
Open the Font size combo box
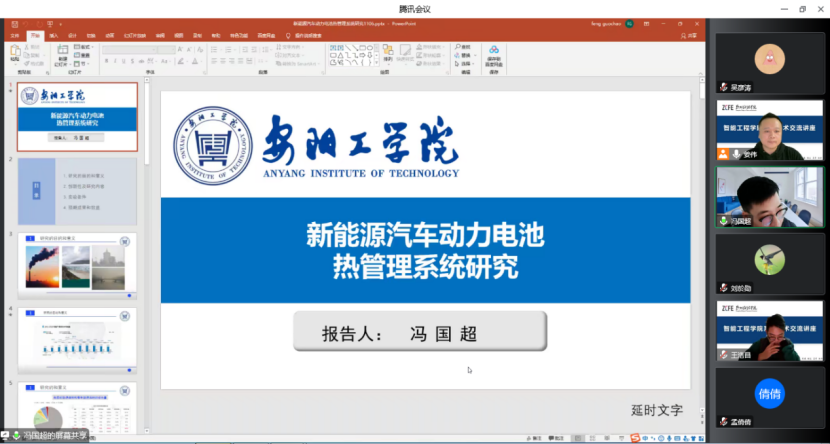point(167,49)
